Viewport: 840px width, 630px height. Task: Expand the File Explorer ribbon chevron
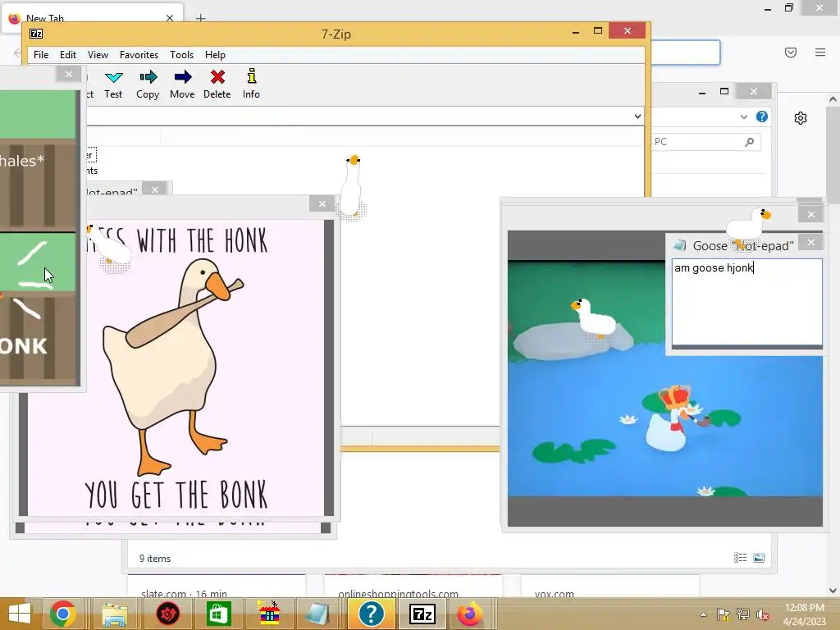click(743, 116)
